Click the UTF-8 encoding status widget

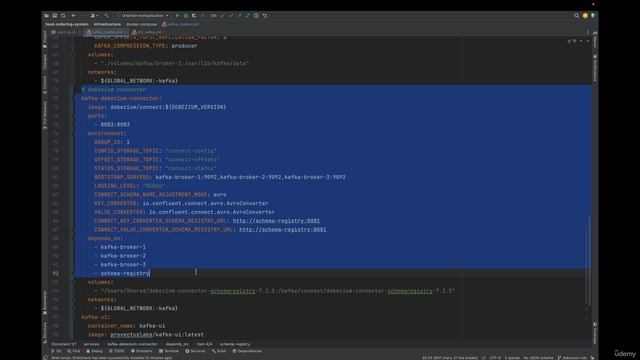[x=495, y=358]
